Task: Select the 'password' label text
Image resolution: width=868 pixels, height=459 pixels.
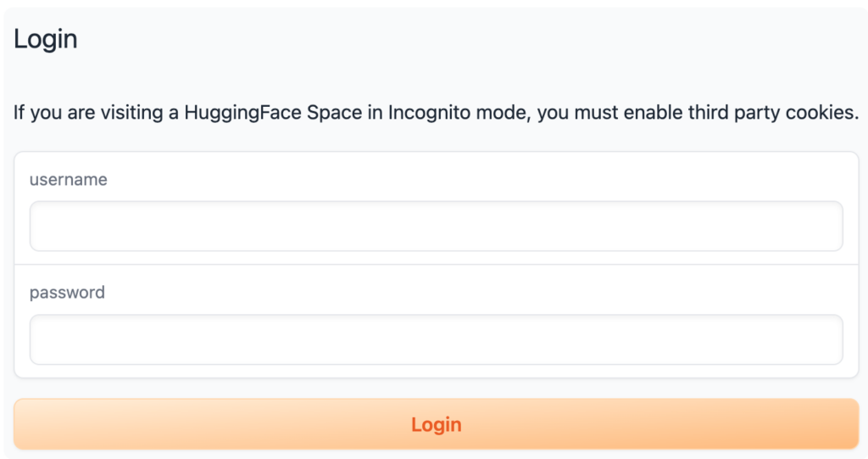Action: pyautogui.click(x=67, y=293)
